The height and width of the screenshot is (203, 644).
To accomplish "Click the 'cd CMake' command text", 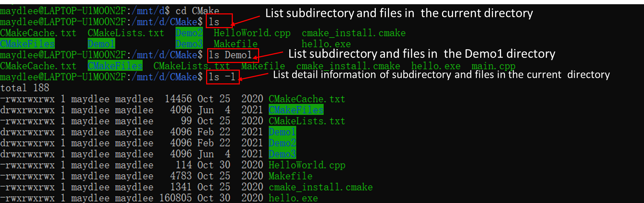I will click(x=197, y=11).
